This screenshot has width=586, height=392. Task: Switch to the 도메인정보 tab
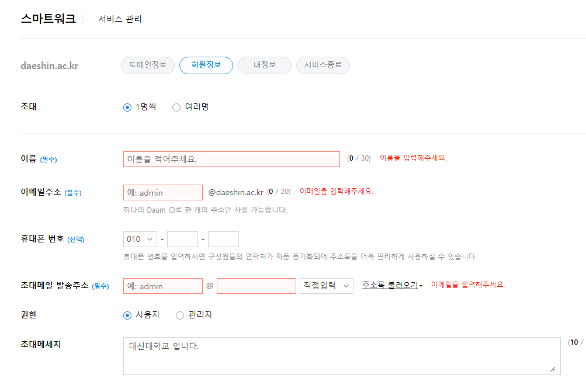[148, 65]
